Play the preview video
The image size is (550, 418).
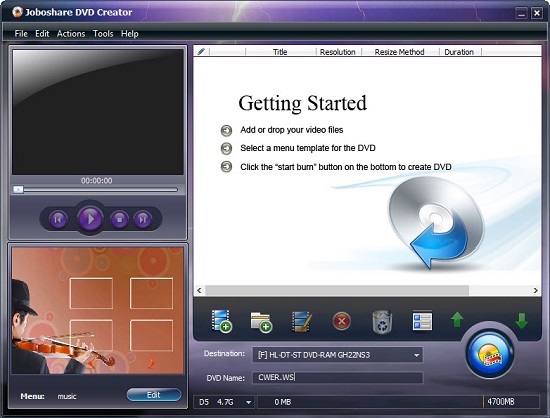pos(90,219)
